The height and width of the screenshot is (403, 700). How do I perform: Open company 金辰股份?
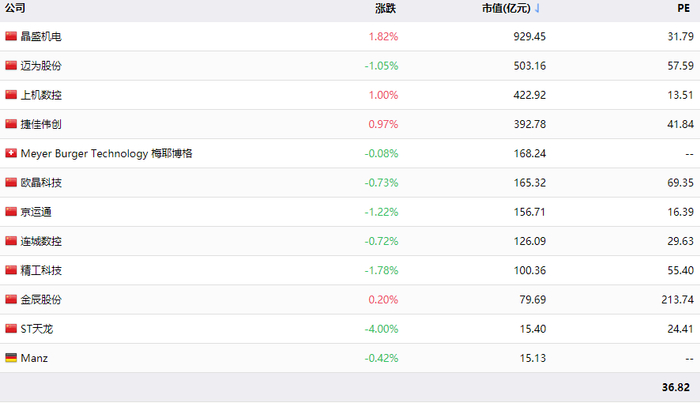(x=41, y=299)
